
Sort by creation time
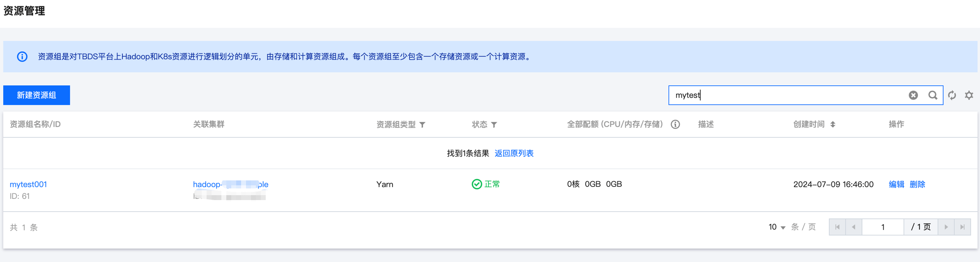click(x=833, y=124)
